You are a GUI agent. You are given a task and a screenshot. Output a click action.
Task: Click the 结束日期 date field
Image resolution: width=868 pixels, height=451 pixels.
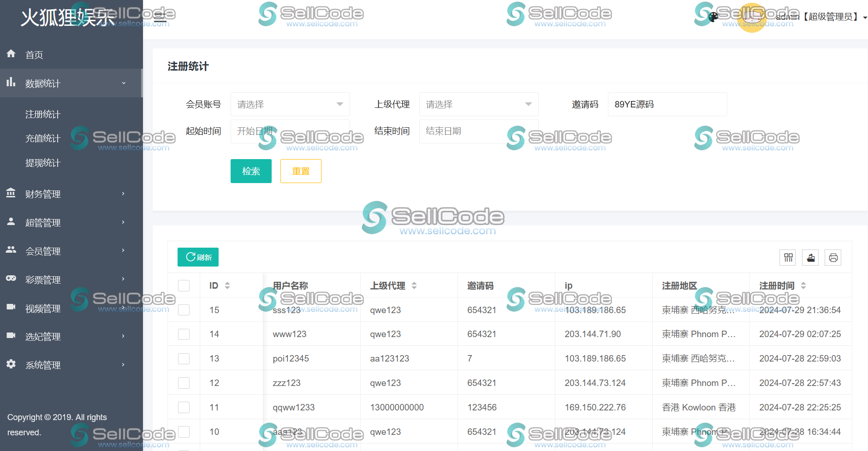[479, 131]
